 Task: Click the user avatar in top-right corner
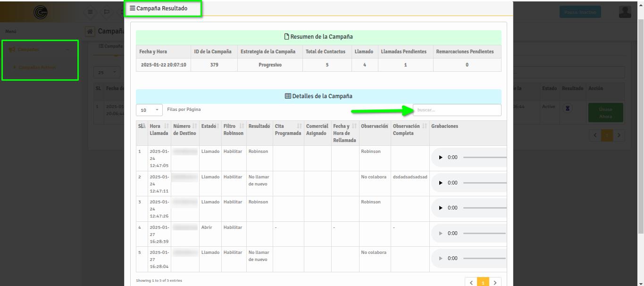pos(625,12)
